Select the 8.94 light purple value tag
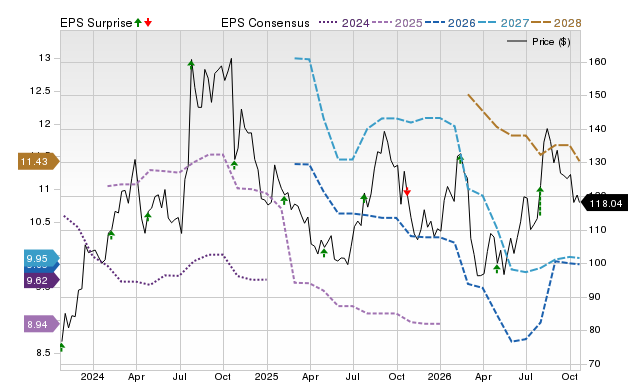Screen dimensions: 640x382 click(41, 324)
